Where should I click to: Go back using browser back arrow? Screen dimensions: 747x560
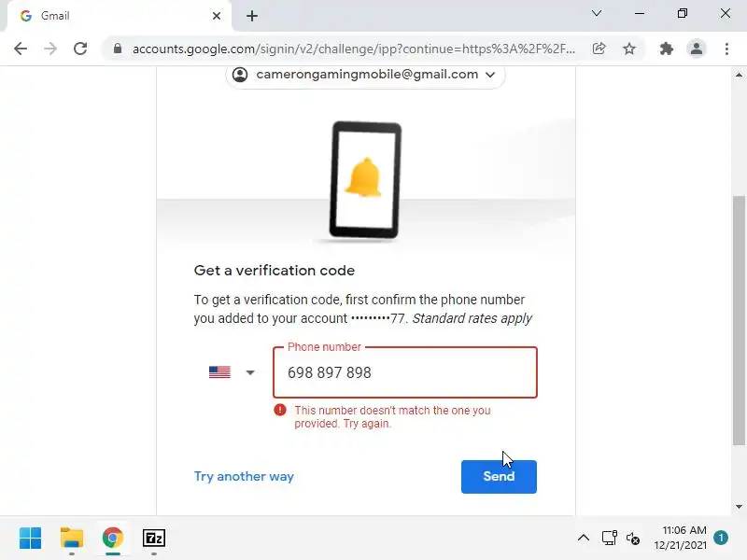[21, 49]
